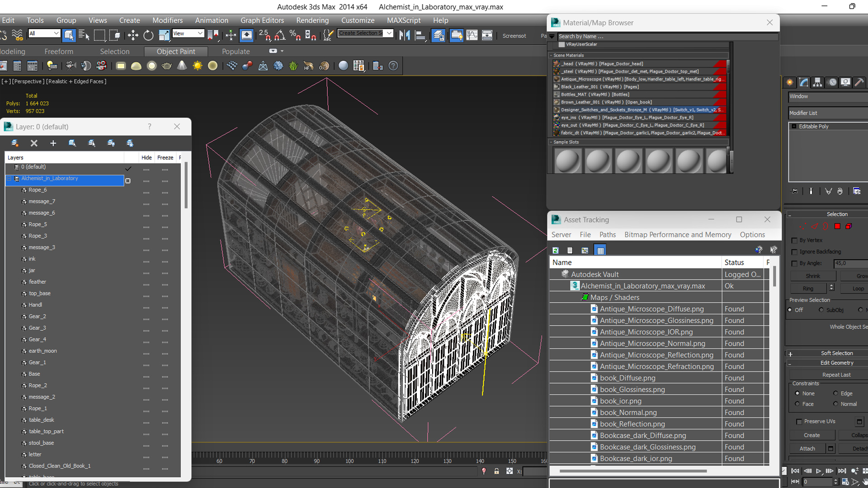Image resolution: width=868 pixels, height=488 pixels.
Task: Click the Shrink button
Action: click(812, 276)
